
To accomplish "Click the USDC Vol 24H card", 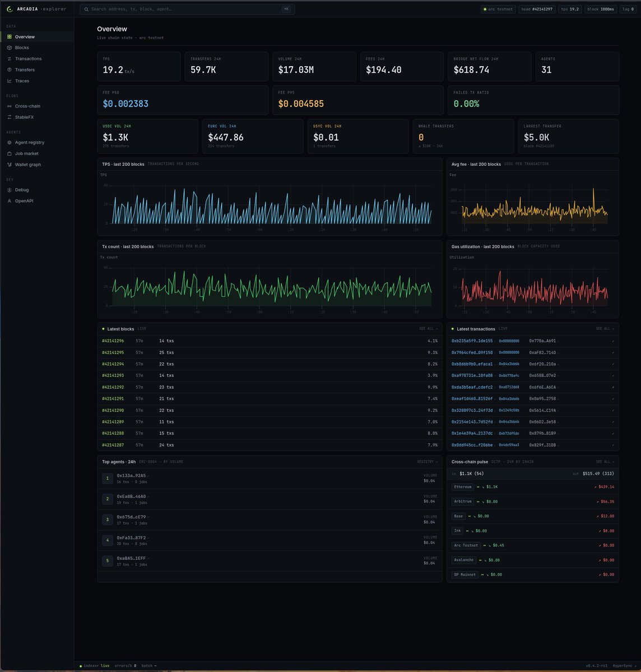I will tap(148, 136).
